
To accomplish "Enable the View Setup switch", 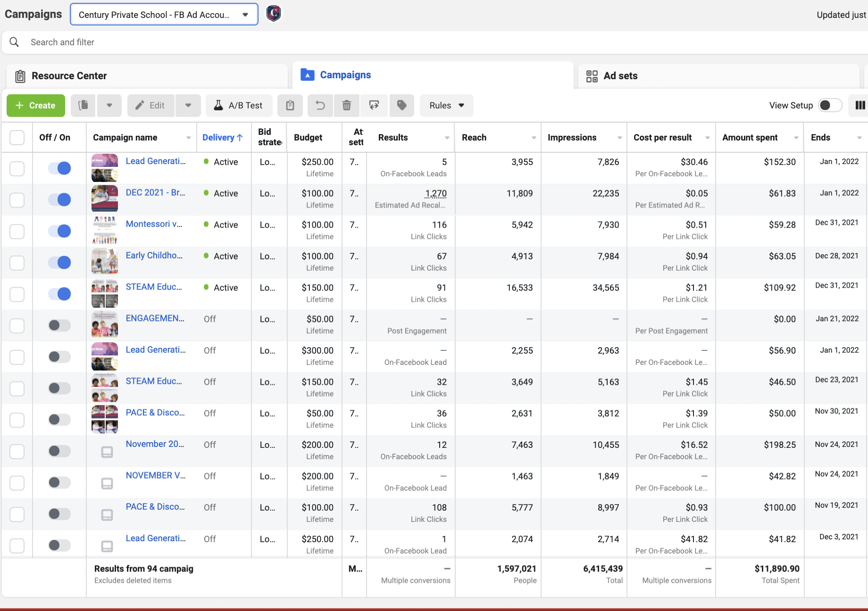I will (830, 105).
